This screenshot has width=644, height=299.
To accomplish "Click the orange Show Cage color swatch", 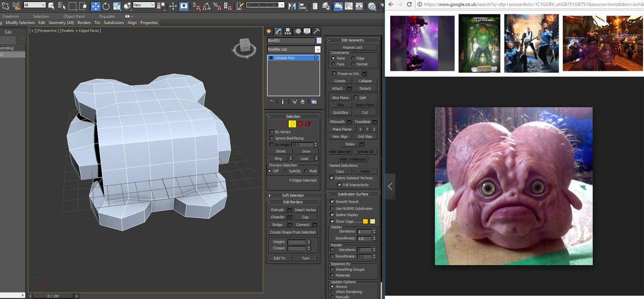I will 365,221.
